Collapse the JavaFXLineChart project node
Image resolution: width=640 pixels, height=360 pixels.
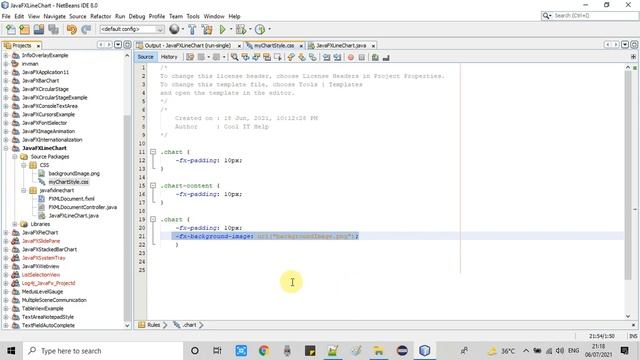click(x=6, y=148)
